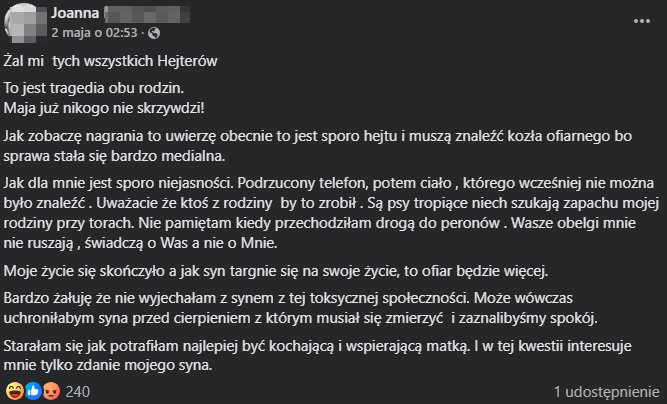Screen dimensions: 667x404
Task: Open the author's blurred profile picture
Action: 25,23
